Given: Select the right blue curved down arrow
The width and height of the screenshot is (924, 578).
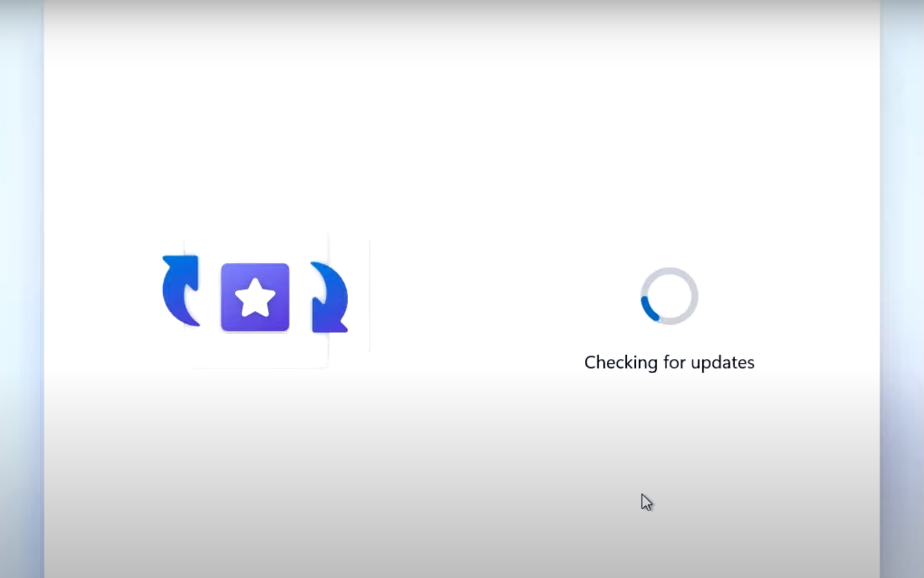Looking at the screenshot, I should pyautogui.click(x=329, y=297).
